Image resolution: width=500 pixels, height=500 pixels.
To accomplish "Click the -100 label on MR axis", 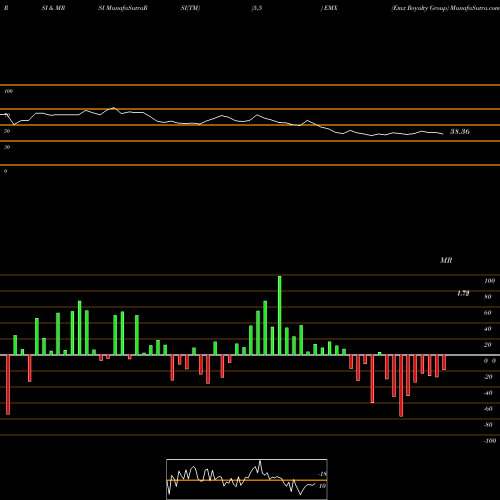I will (490, 441).
